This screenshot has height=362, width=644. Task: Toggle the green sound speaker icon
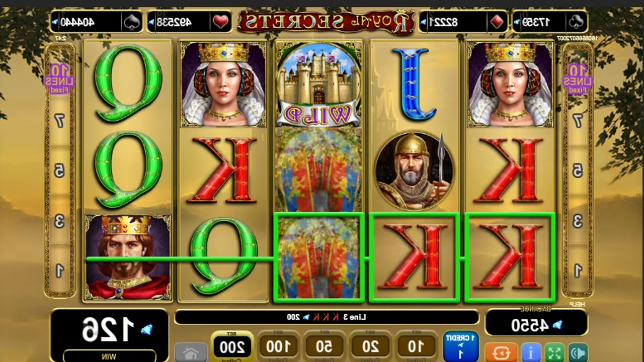pyautogui.click(x=578, y=352)
